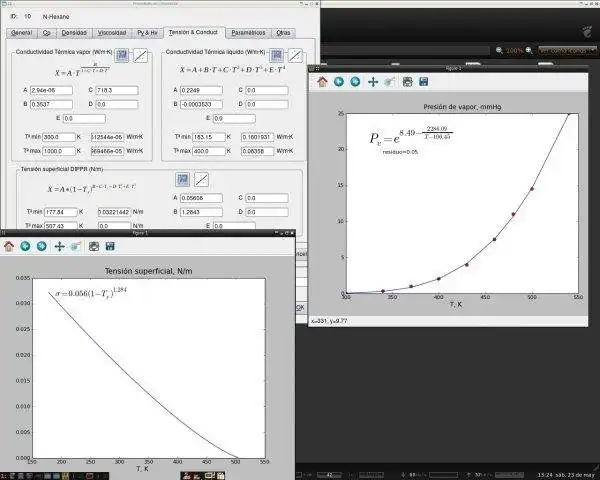600x480 pixels.
Task: Open data table for liquid thermal conductivity
Action: (x=276, y=56)
